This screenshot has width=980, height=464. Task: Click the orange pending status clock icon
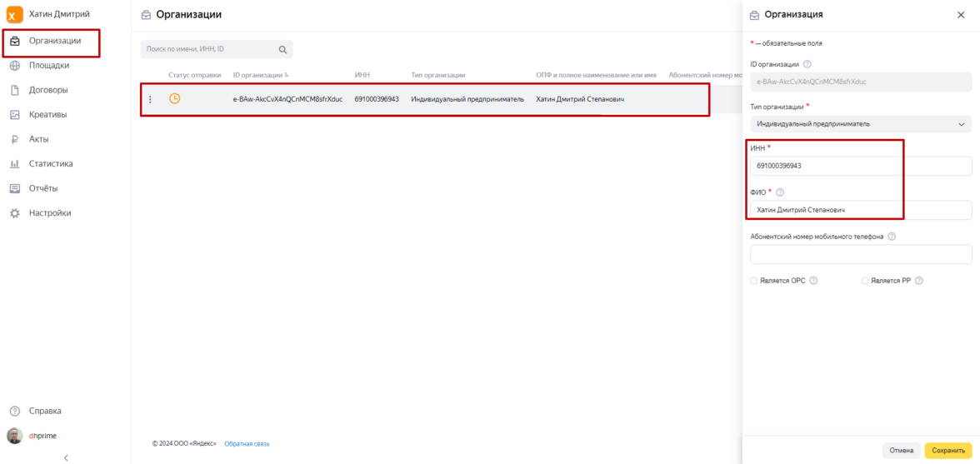coord(174,98)
